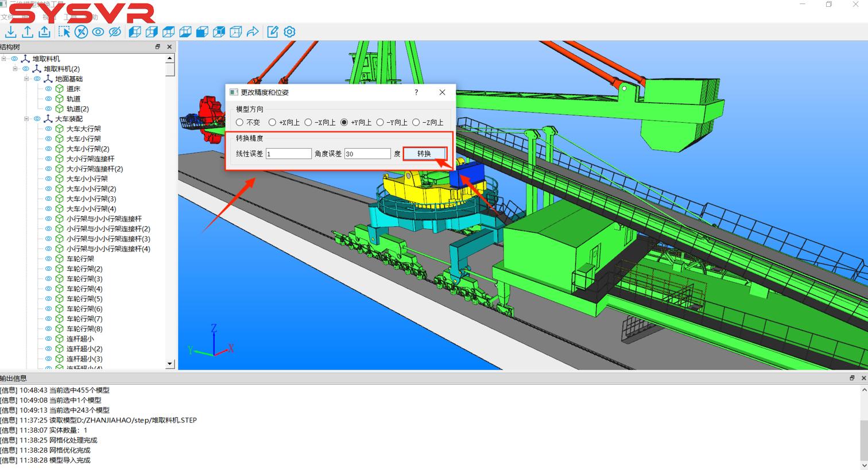
Task: Click the 线性误差 input field
Action: (x=289, y=154)
